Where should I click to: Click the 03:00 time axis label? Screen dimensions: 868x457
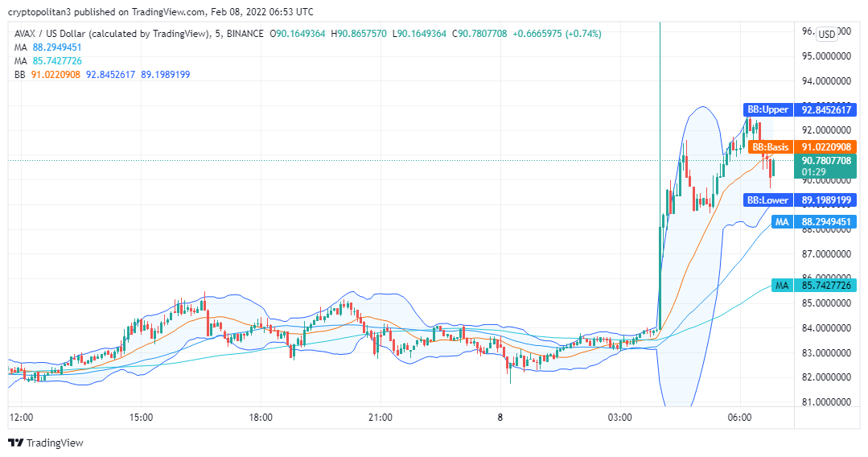click(x=619, y=418)
